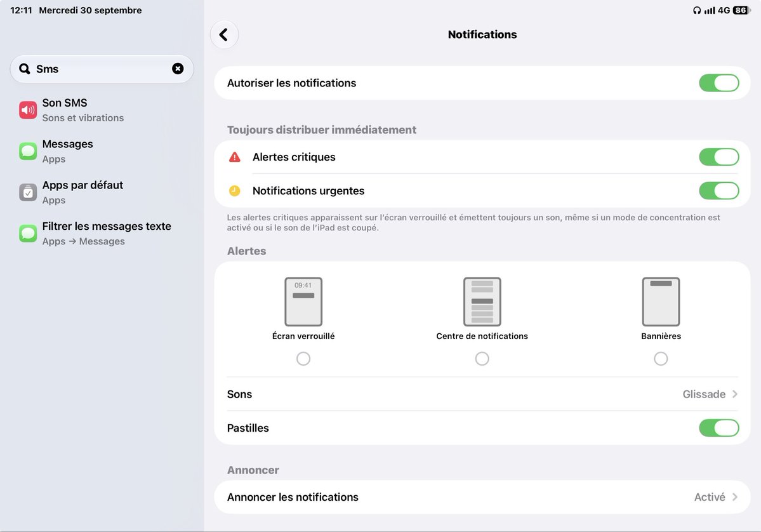Click inside the Sms search field
The height and width of the screenshot is (532, 761).
102,69
